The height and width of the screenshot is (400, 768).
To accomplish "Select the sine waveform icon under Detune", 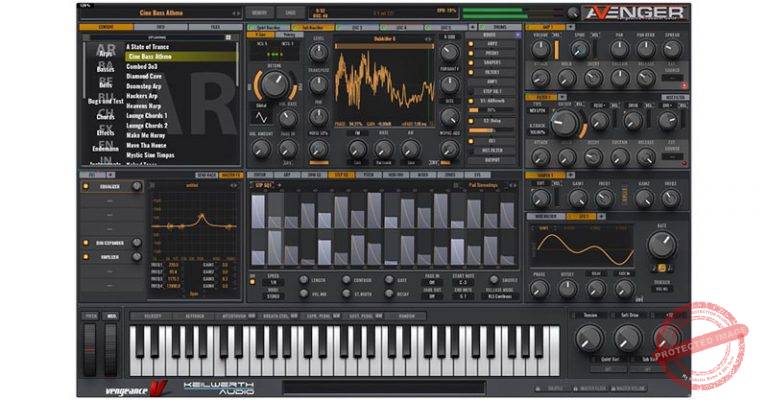I will 261,118.
